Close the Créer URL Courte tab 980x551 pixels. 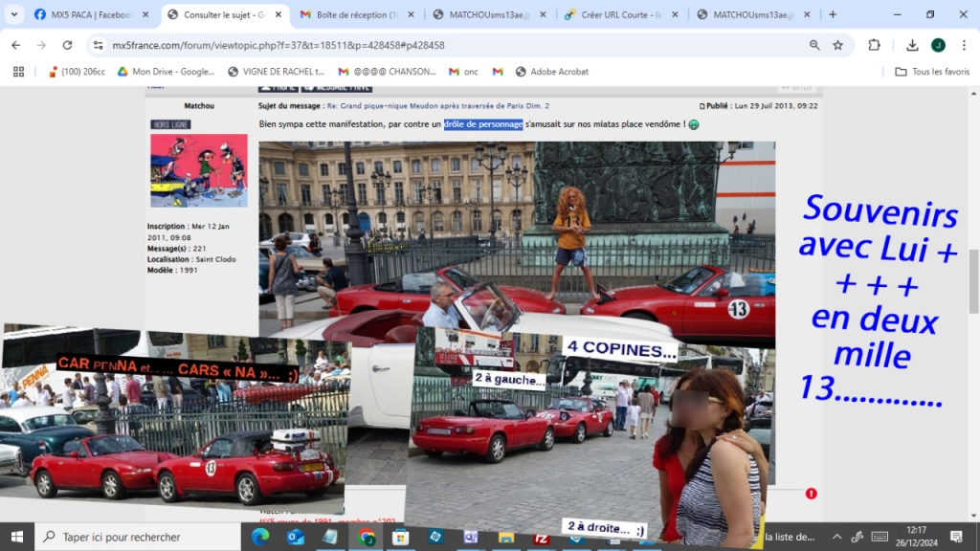675,14
